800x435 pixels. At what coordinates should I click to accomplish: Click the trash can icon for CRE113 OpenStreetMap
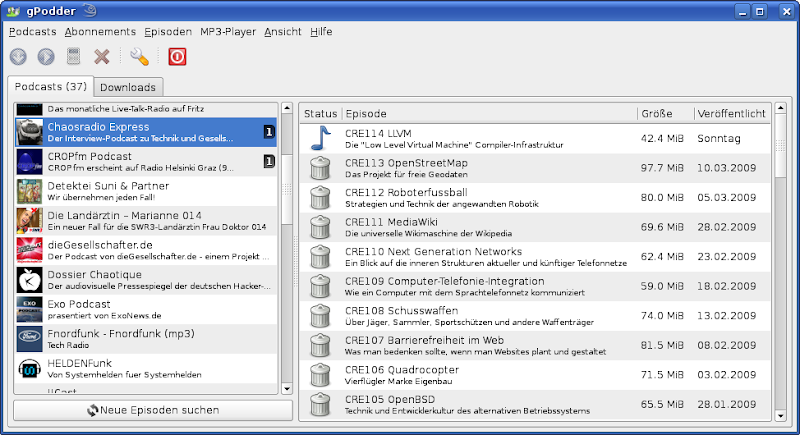point(320,168)
